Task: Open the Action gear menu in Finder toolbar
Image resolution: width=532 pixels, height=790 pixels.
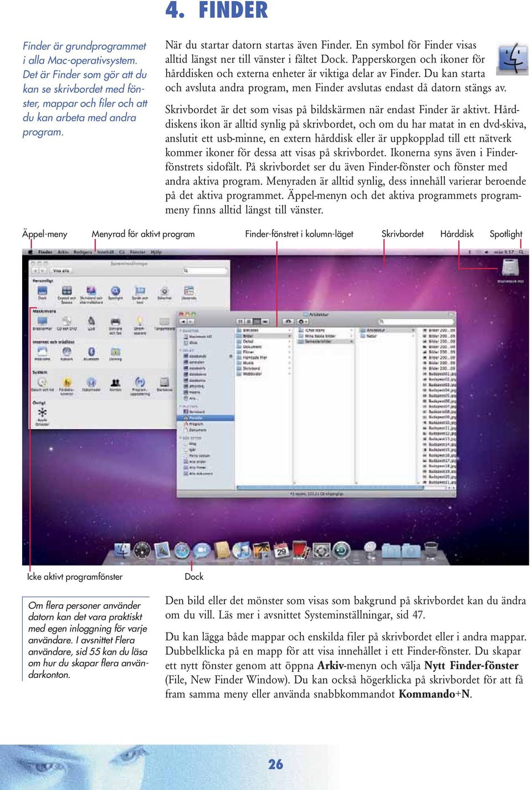Action: point(303,322)
